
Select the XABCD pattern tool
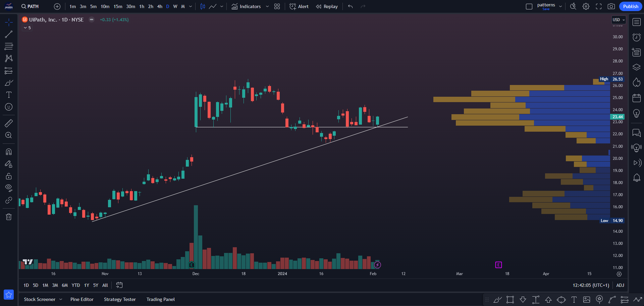point(9,58)
